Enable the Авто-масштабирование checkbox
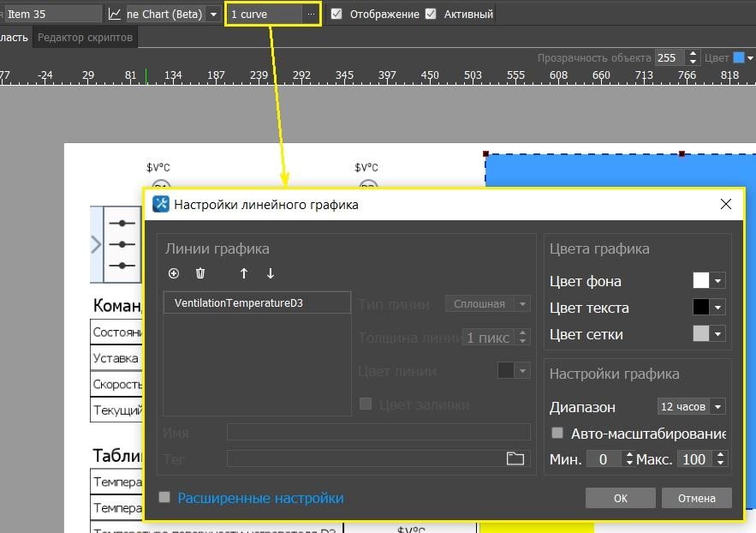 (557, 434)
